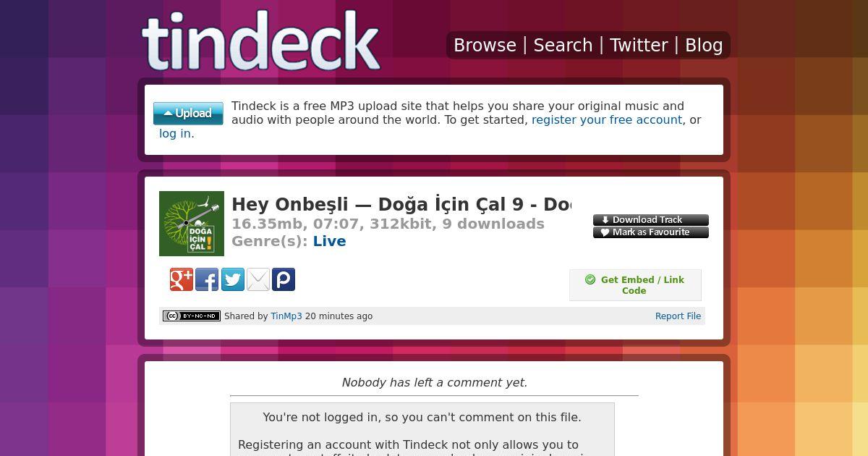Share track on Twitter icon
Image resolution: width=868 pixels, height=456 pixels.
pyautogui.click(x=232, y=279)
